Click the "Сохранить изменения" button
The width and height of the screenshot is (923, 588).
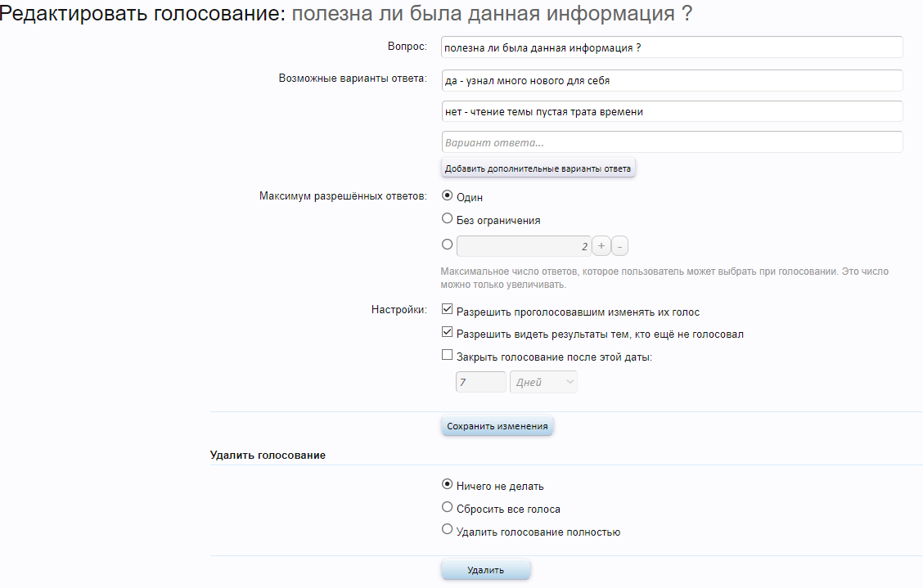click(497, 425)
